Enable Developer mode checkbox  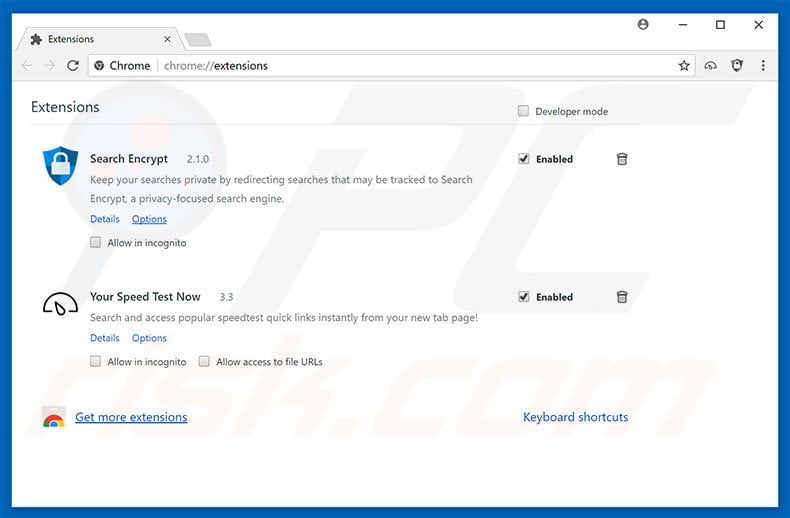tap(523, 111)
